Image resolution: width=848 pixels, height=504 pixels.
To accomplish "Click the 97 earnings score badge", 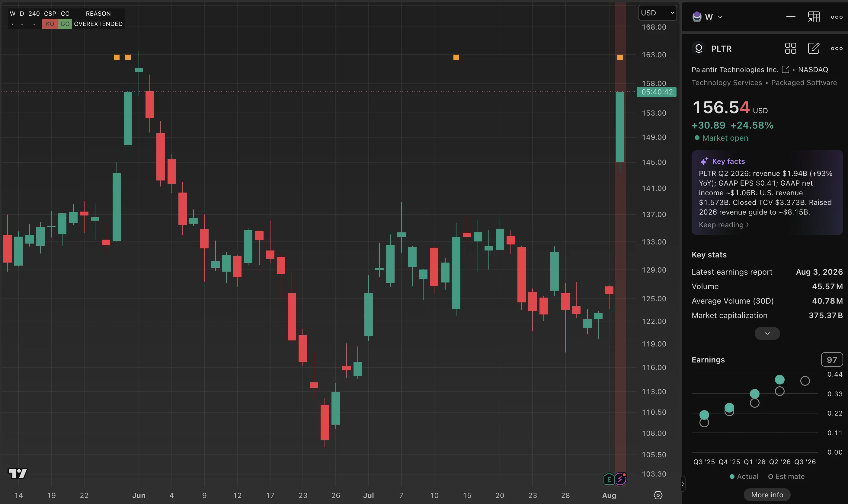I will coord(832,360).
